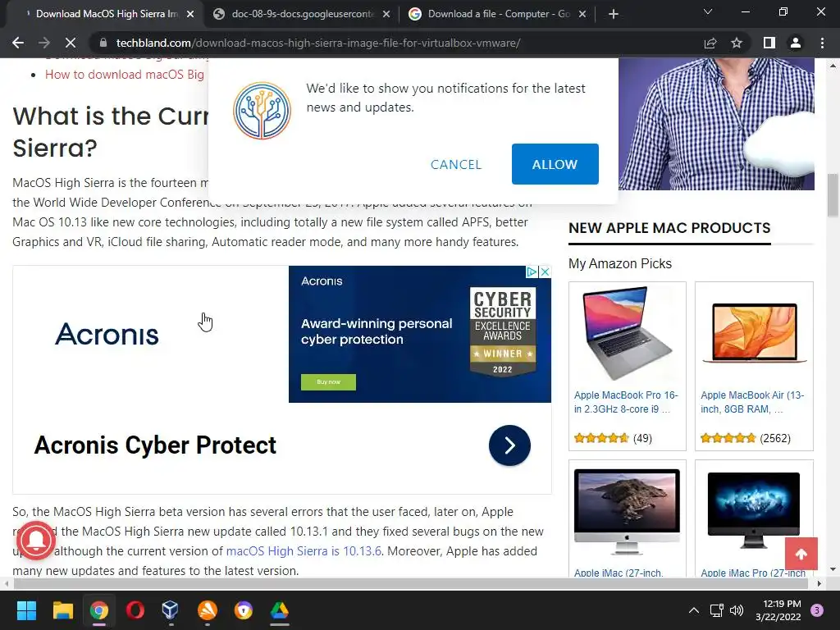The height and width of the screenshot is (630, 840).
Task: Open Google Drive from the taskbar
Action: tap(279, 610)
